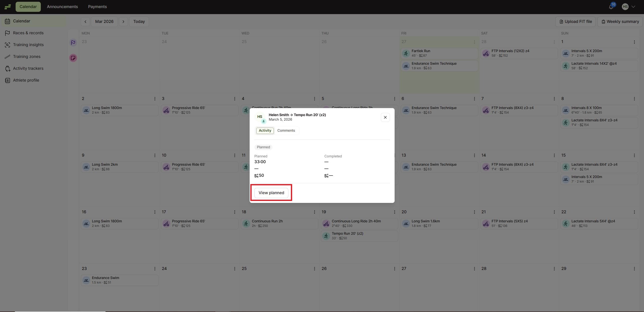Open Athlete profile in the sidebar
The image size is (644, 312).
26,80
